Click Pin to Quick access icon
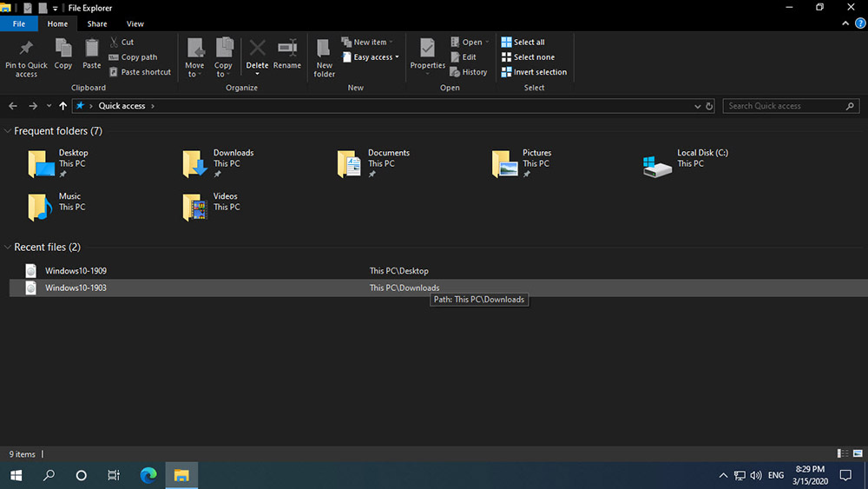The height and width of the screenshot is (489, 868). (x=26, y=48)
